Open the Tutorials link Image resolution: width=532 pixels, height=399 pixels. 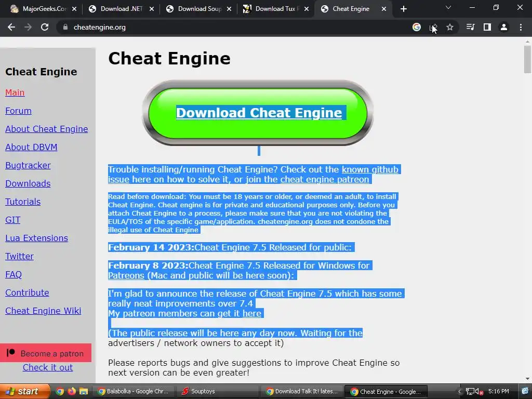pos(23,202)
